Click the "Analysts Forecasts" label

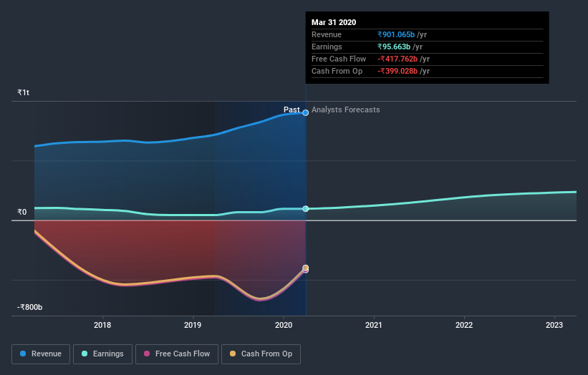point(346,110)
